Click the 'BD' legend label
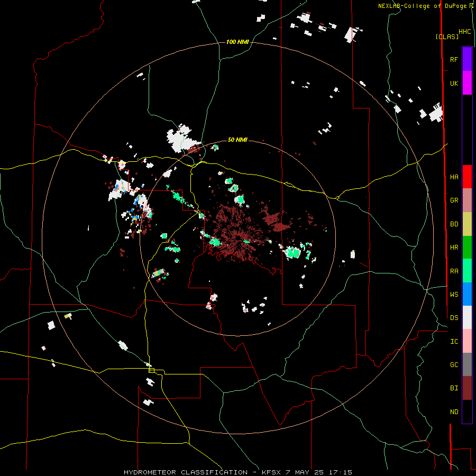Image resolution: width=476 pixels, height=476 pixels. pyautogui.click(x=454, y=224)
